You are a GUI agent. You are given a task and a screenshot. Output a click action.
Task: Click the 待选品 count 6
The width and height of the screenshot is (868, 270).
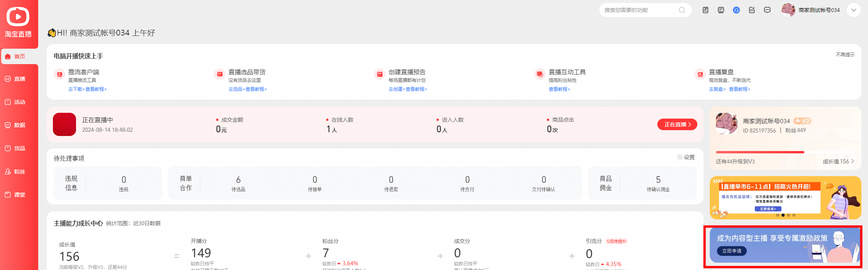click(x=239, y=180)
